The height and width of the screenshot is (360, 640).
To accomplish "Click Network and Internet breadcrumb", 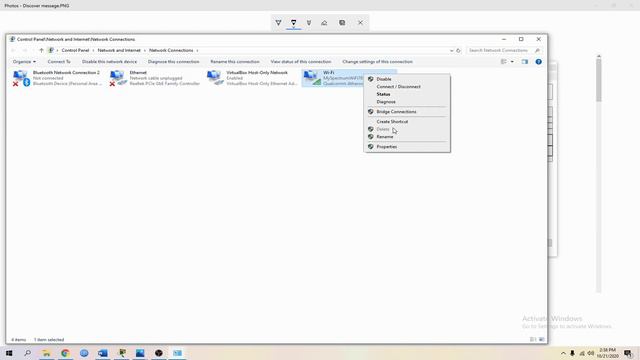I will (x=119, y=50).
